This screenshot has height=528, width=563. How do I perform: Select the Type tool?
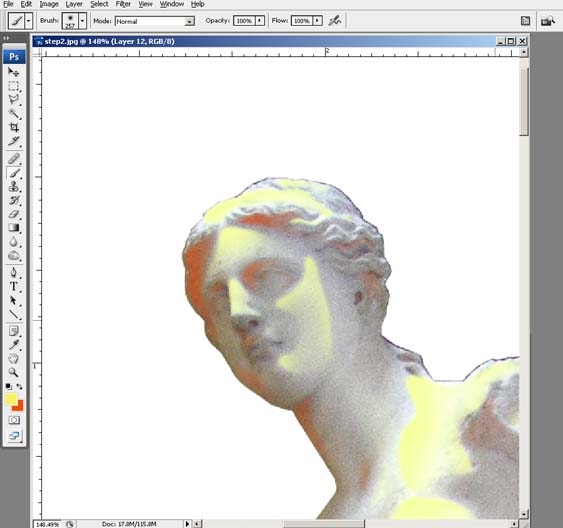pyautogui.click(x=14, y=286)
